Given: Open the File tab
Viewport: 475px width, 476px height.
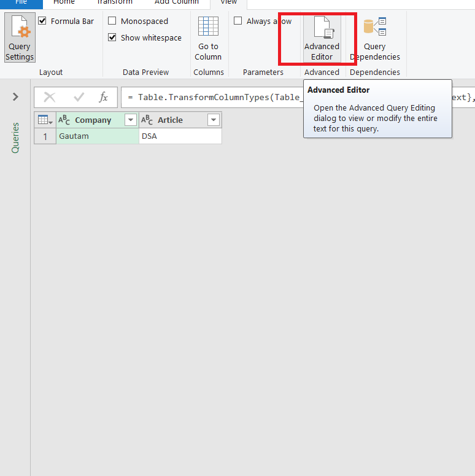Looking at the screenshot, I should [21, 3].
